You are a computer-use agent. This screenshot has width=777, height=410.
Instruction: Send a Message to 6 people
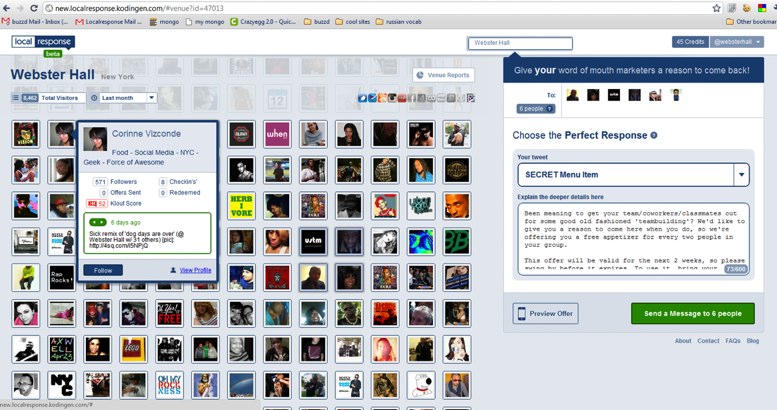[693, 313]
